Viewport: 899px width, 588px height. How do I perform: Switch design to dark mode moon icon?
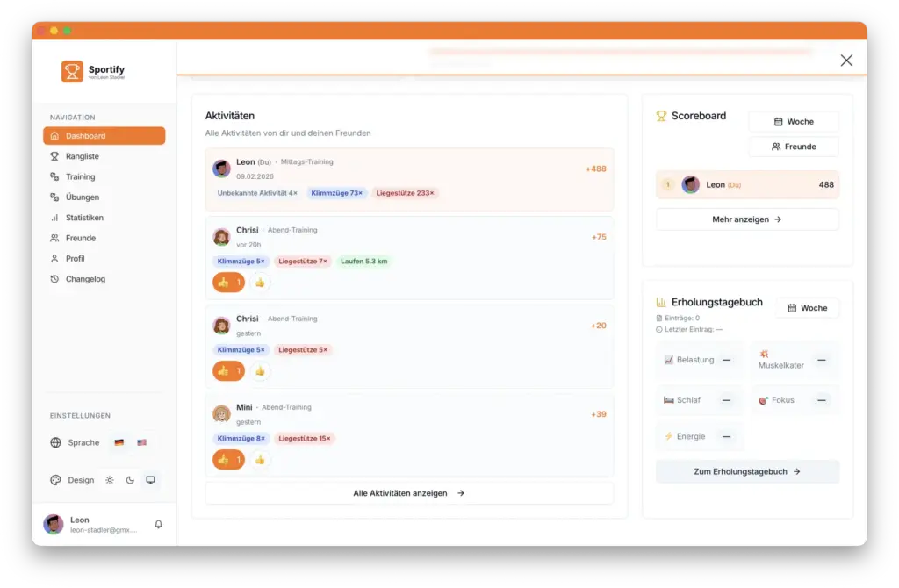pos(130,480)
